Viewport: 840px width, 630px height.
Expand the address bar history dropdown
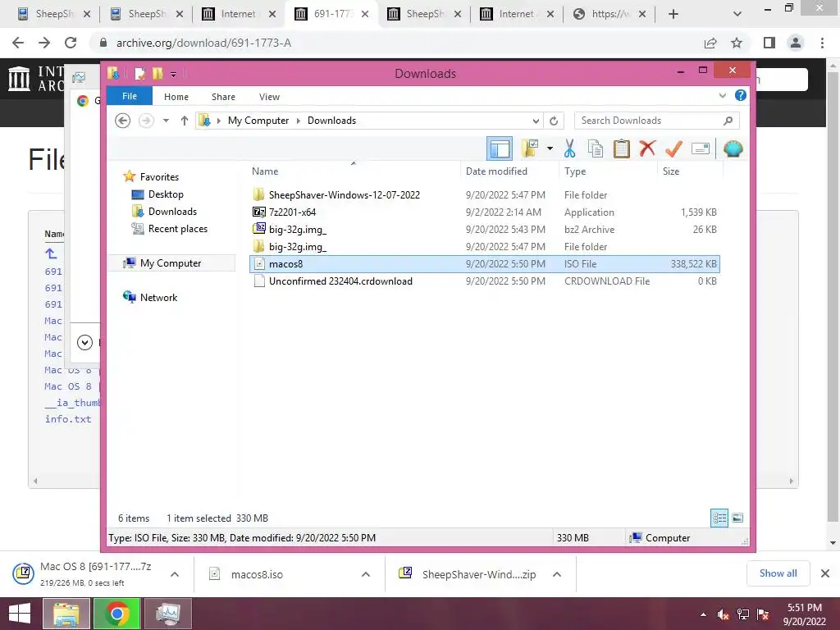point(536,121)
